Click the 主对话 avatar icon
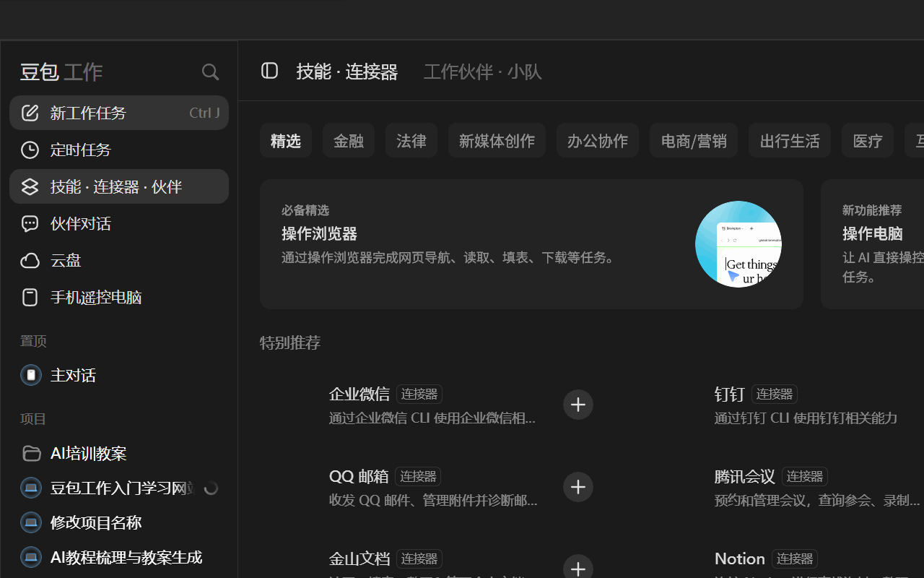This screenshot has width=924, height=578. tap(31, 375)
